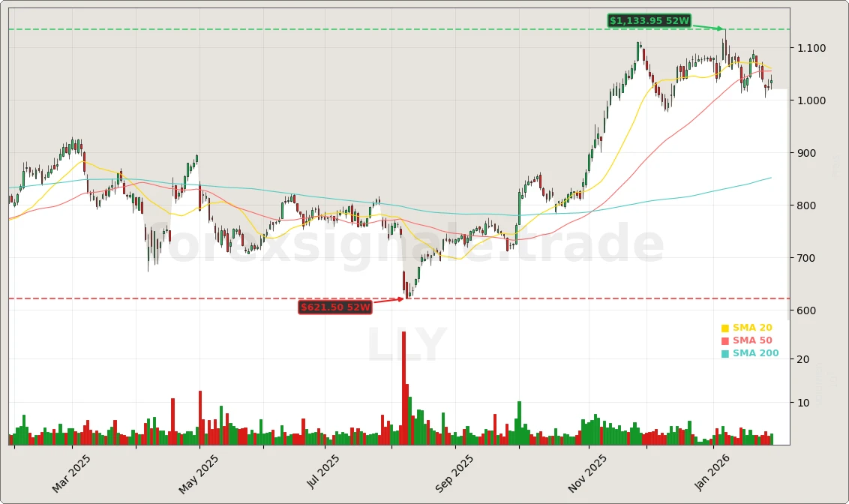The image size is (849, 504).
Task: Select the teal SMA 200 legend swatch
Action: (x=724, y=352)
